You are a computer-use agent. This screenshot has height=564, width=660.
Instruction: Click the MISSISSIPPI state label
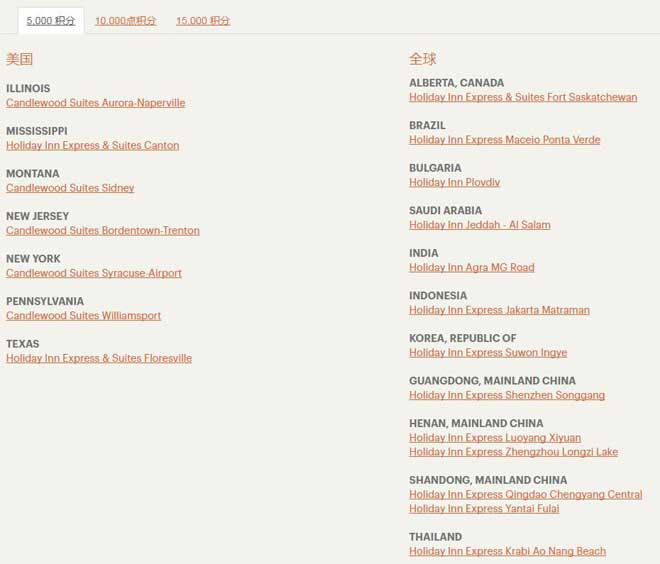pyautogui.click(x=37, y=131)
